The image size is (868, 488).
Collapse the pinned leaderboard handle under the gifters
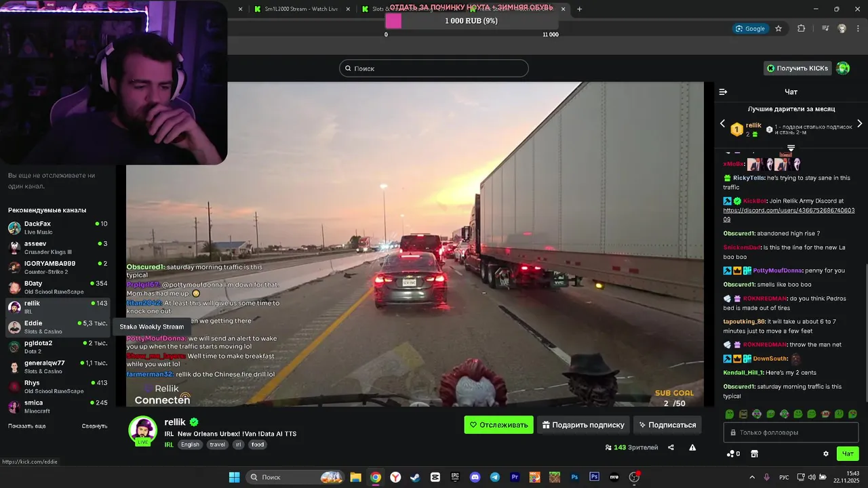(x=791, y=147)
